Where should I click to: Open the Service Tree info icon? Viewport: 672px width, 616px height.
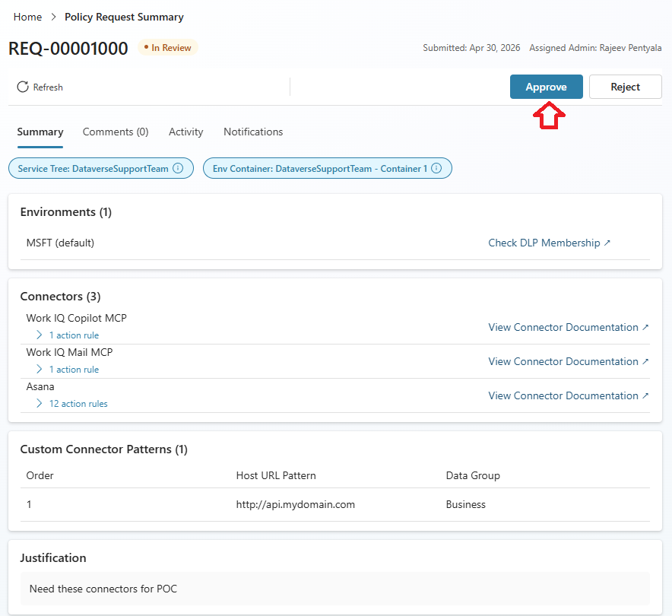(x=178, y=168)
